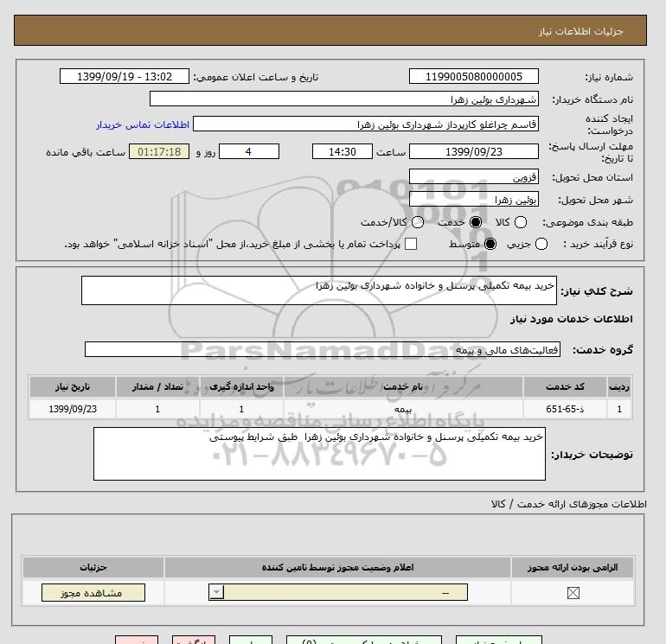This screenshot has width=666, height=644.
Task: Click the ردیف column header
Action: point(619,386)
